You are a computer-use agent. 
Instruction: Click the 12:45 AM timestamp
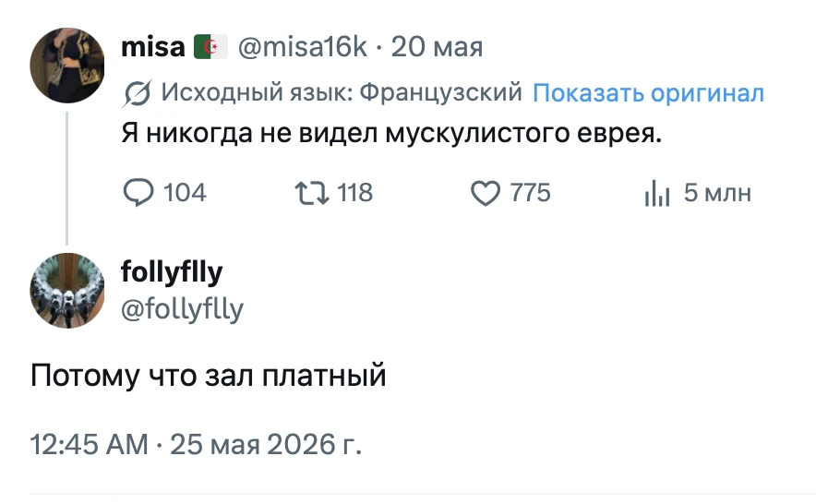(x=89, y=445)
